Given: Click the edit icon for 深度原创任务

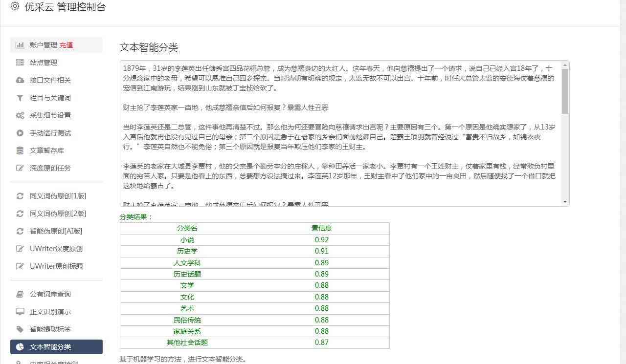Looking at the screenshot, I should coord(20,168).
